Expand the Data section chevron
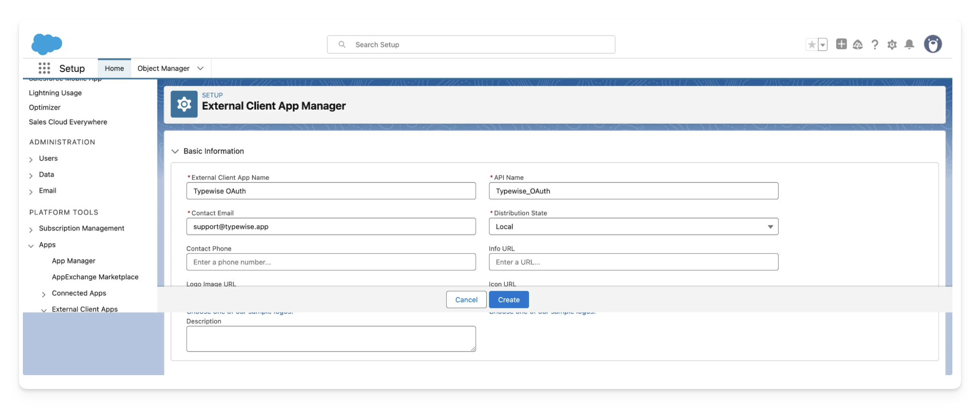This screenshot has height=408, width=980. [x=31, y=175]
